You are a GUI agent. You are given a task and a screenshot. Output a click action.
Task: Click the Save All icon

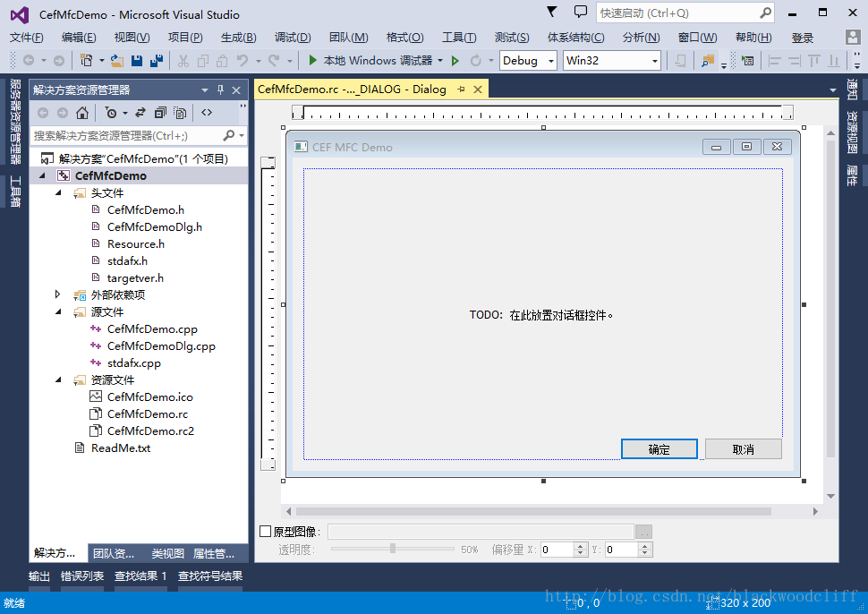pyautogui.click(x=157, y=60)
